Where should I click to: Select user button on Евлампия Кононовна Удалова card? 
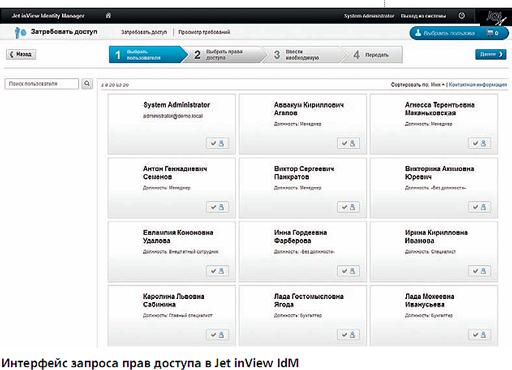(x=217, y=271)
